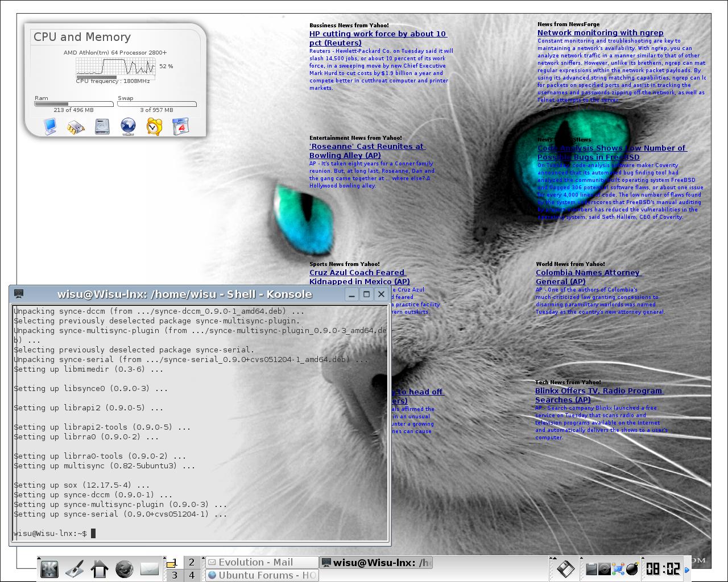Click 'World News from Yahoo!' heading
728x582 pixels.
pos(570,264)
